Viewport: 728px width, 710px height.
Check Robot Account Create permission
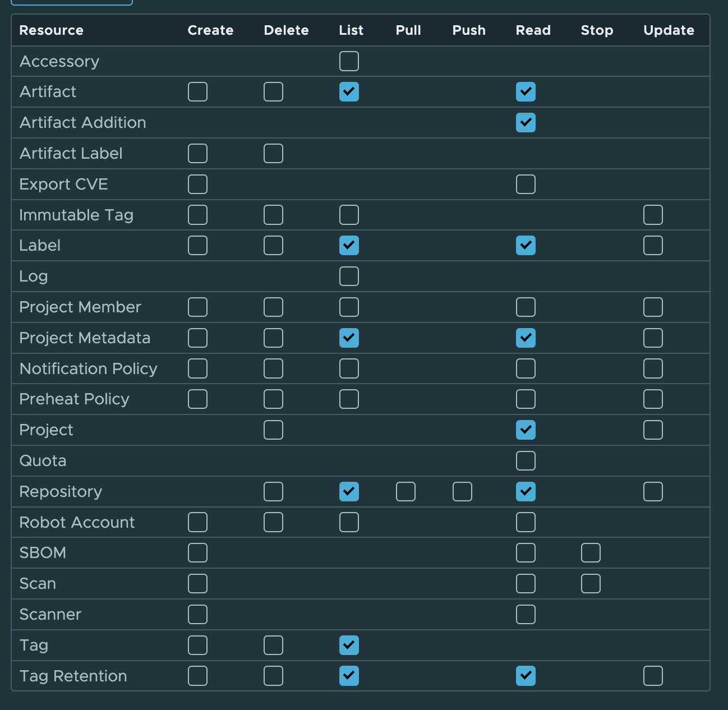[197, 523]
